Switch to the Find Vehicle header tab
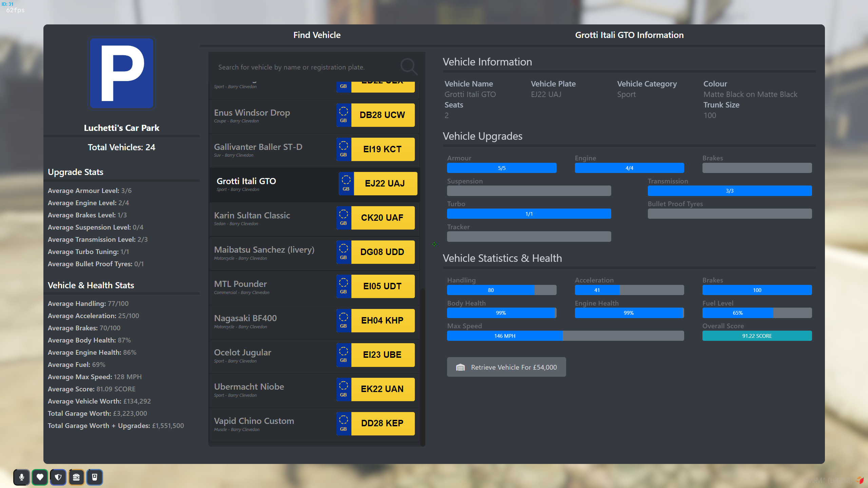Viewport: 868px width, 488px height. pos(316,35)
